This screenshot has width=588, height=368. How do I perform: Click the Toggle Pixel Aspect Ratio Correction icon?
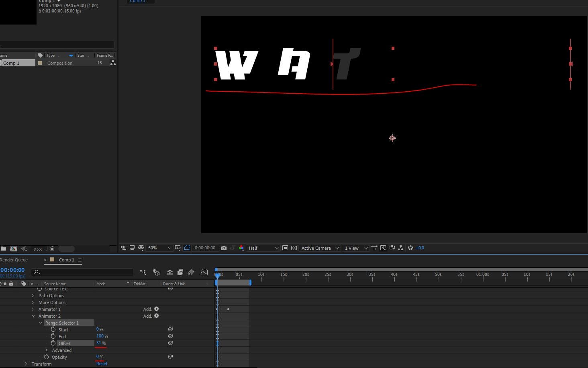click(374, 248)
